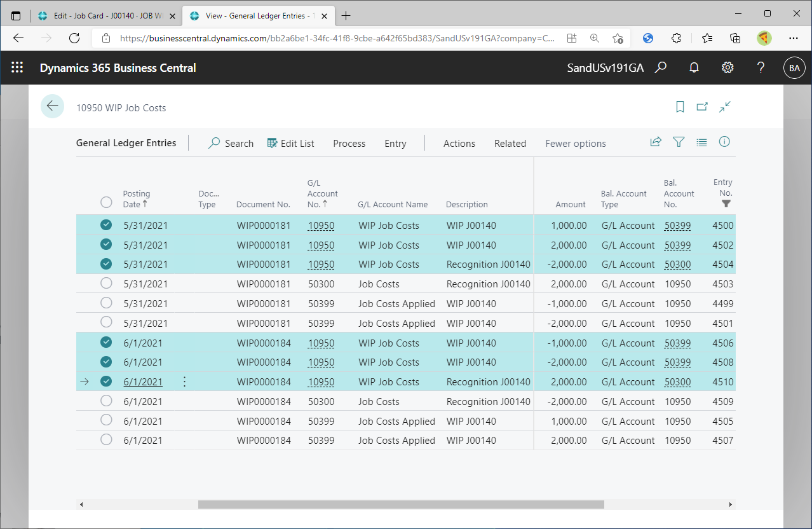Viewport: 812px width, 529px height.
Task: Switch to the Job Card J00140 tab
Action: click(105, 16)
